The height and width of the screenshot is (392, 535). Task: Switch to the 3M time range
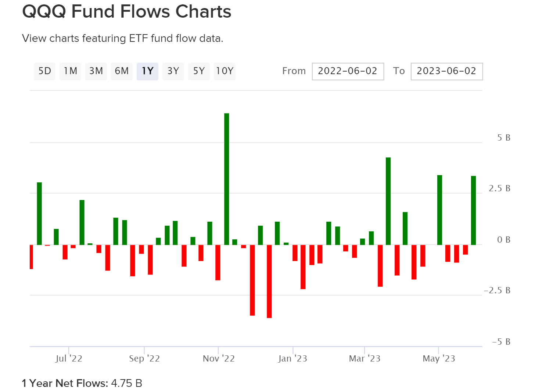tap(96, 71)
